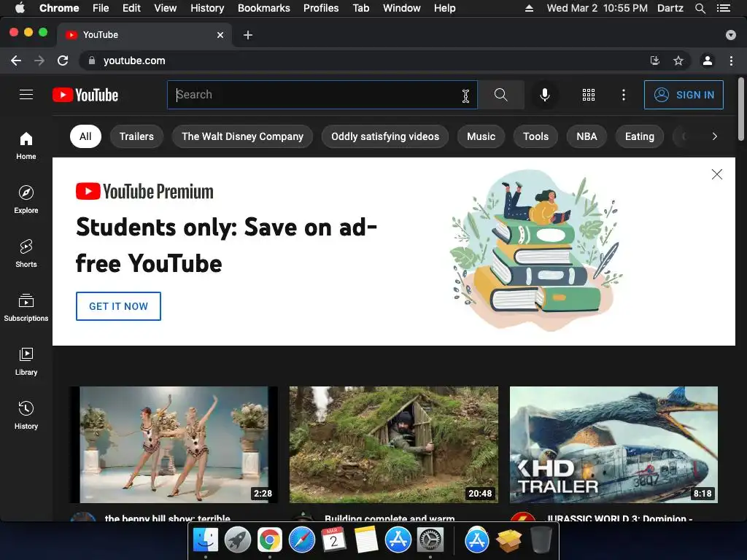
Task: Select The Walt Disney Company chip
Action: (242, 136)
